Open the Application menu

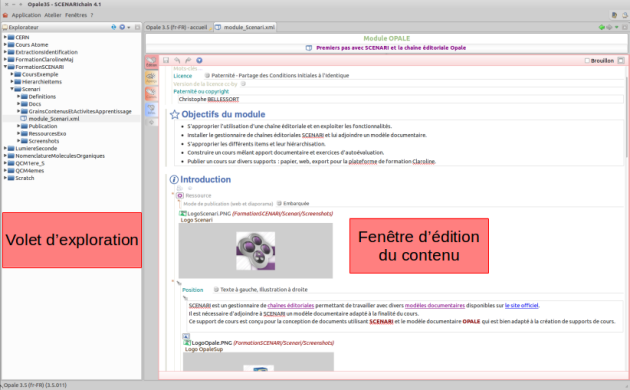(x=26, y=15)
